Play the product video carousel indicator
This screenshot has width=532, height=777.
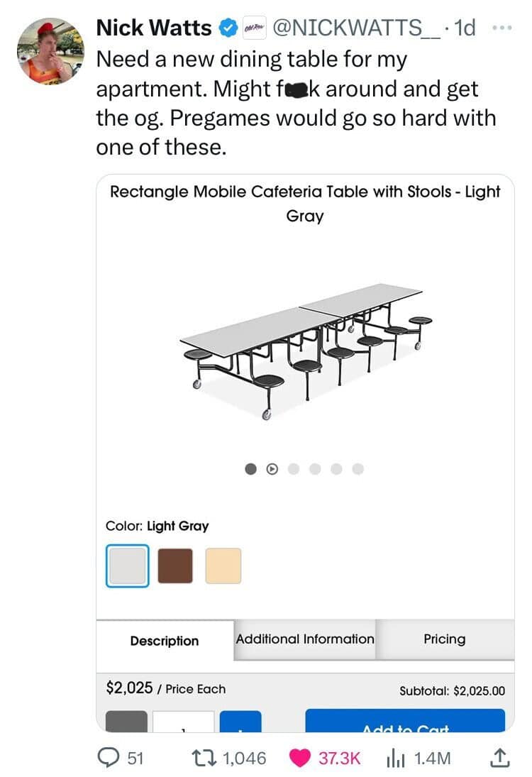click(x=272, y=469)
